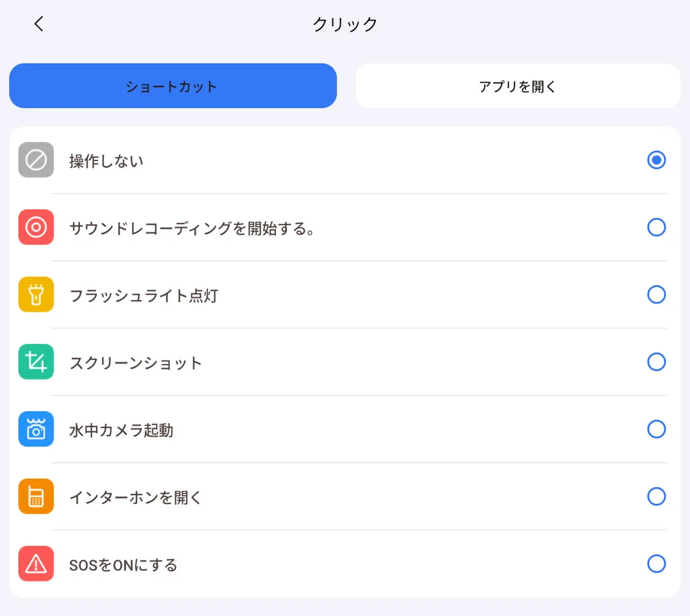Click the back arrow at the top left

pyautogui.click(x=38, y=24)
